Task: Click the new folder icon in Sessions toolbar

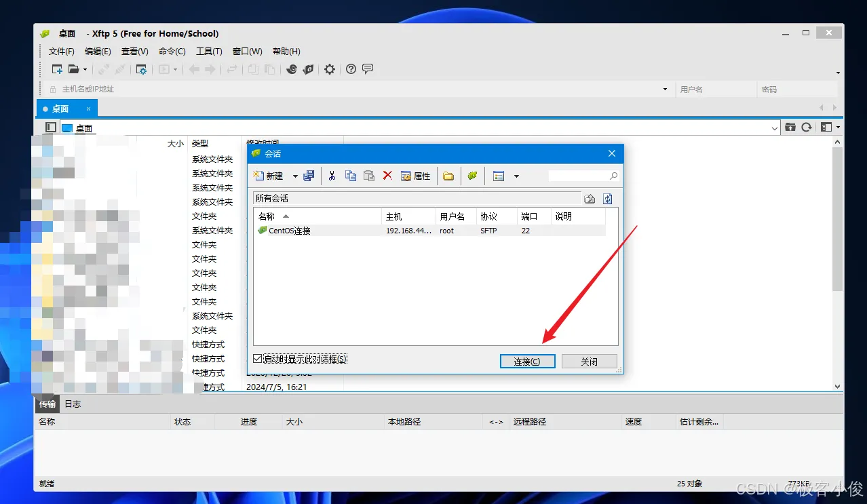Action: click(x=448, y=176)
